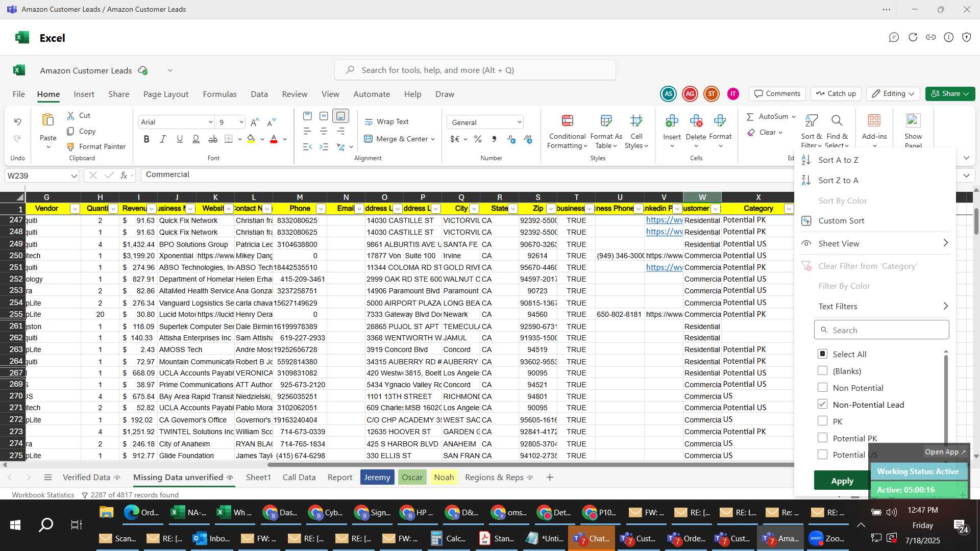Click the comma style icon
The image size is (980, 551).
pos(494,139)
